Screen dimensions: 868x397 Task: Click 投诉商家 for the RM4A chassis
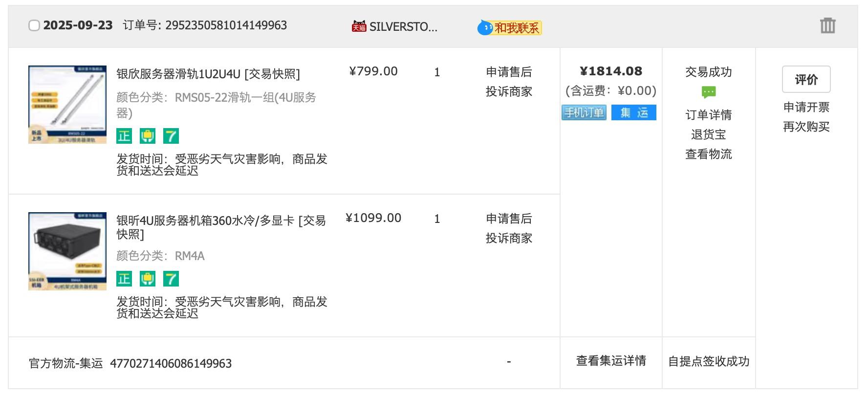click(x=509, y=238)
